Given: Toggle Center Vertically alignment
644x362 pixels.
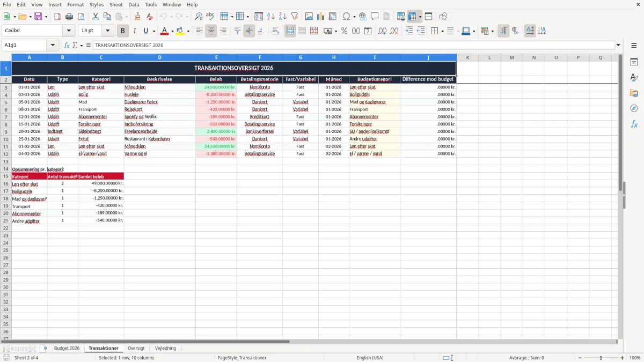Looking at the screenshot, I should pyautogui.click(x=249, y=31).
